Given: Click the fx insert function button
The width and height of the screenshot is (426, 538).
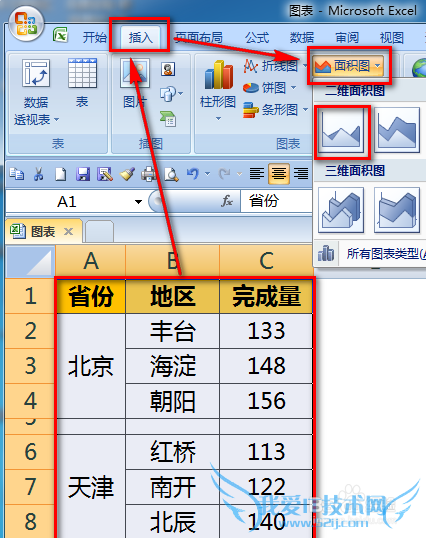Looking at the screenshot, I should point(227,201).
